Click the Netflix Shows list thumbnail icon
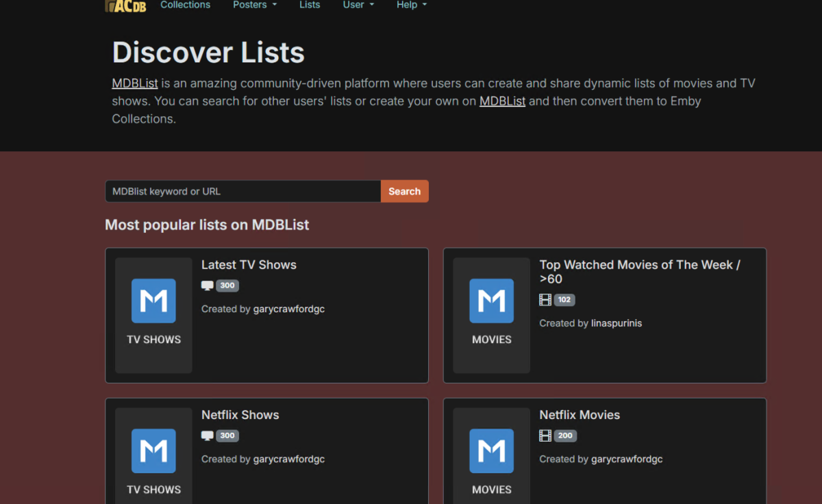 tap(153, 451)
